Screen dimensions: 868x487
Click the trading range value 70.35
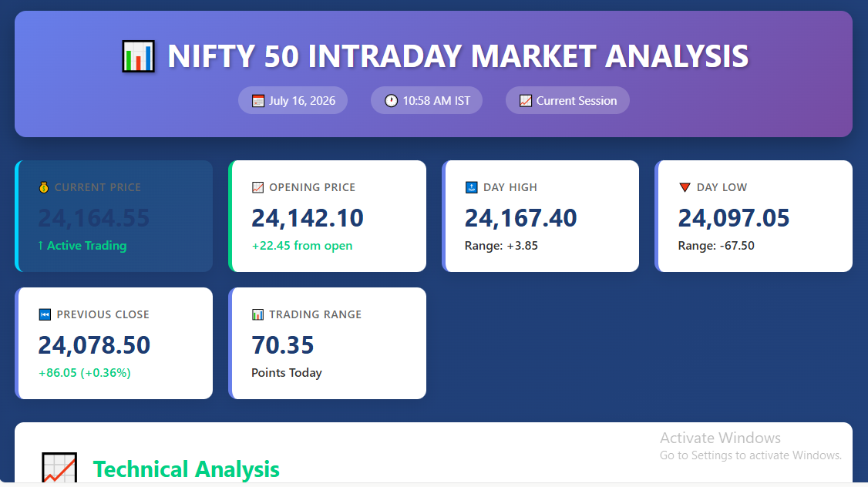282,344
